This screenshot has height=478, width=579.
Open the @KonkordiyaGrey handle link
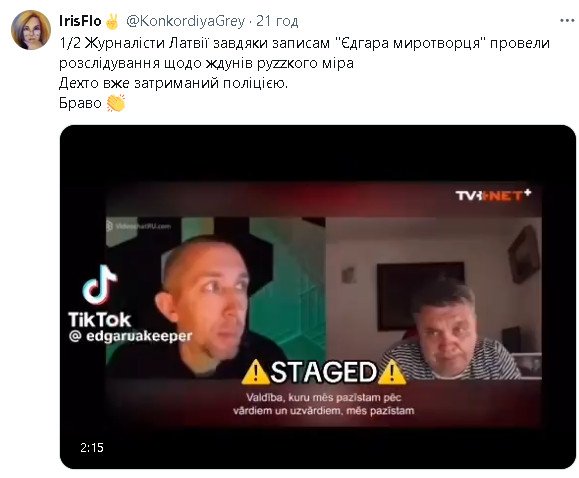185,21
